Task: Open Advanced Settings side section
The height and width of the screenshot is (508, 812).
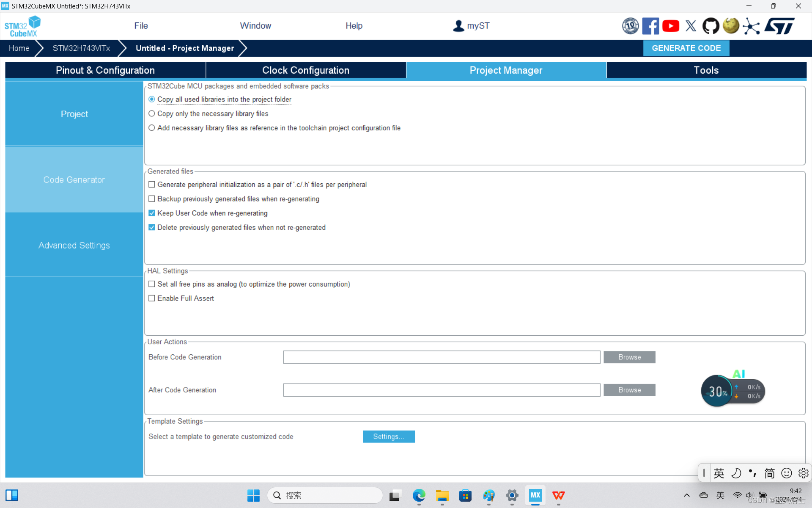Action: point(74,246)
